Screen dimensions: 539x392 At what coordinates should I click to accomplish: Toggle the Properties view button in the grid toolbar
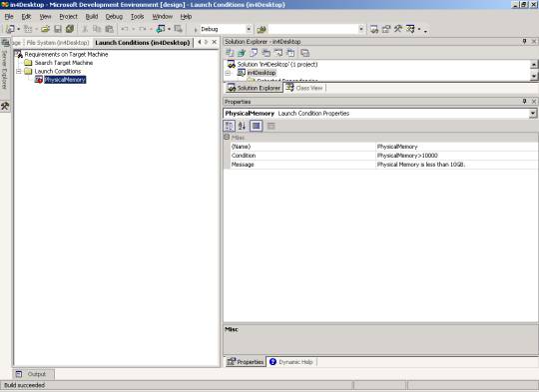(257, 126)
